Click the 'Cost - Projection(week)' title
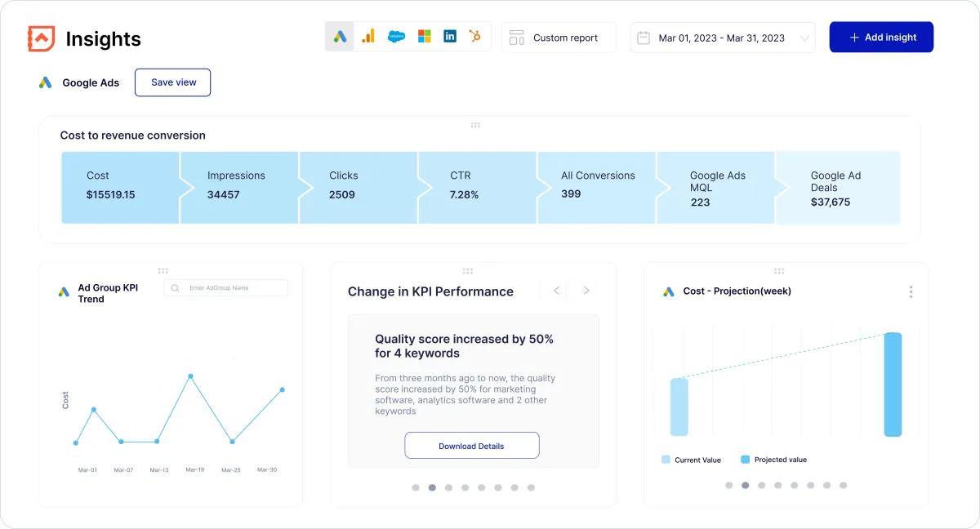Image resolution: width=980 pixels, height=529 pixels. tap(737, 291)
